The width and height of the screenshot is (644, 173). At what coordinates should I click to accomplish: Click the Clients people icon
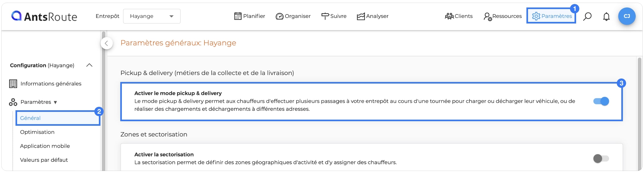pos(449,16)
